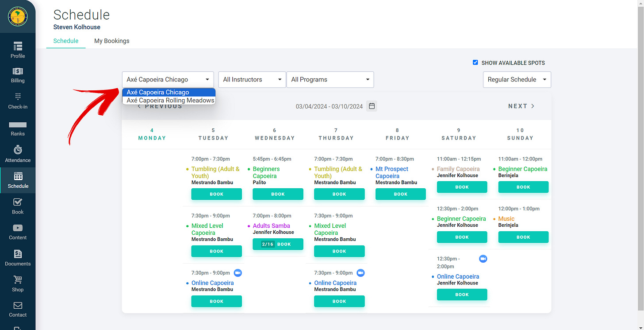Open the Axé Capoeira Chicago location dropdown
The height and width of the screenshot is (330, 644).
[x=168, y=80]
